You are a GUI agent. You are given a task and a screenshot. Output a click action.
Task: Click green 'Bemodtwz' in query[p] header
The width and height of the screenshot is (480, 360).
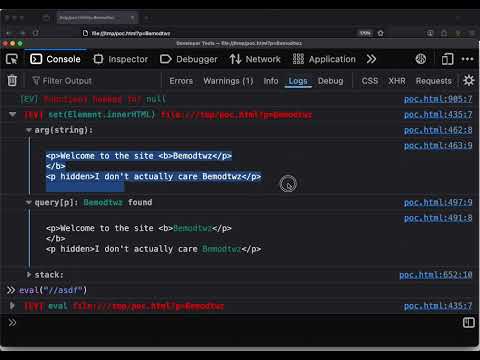(103, 202)
